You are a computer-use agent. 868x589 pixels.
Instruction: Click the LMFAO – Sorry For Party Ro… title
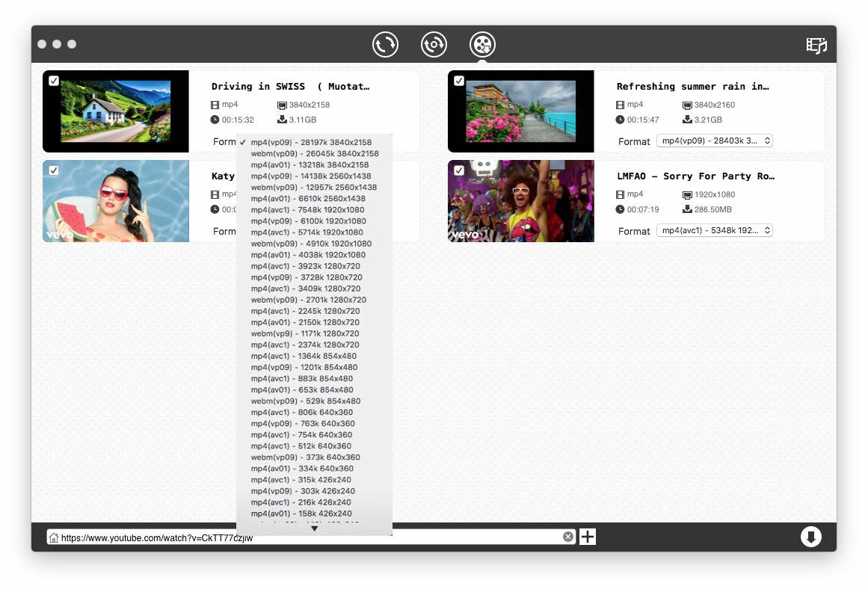tap(695, 176)
